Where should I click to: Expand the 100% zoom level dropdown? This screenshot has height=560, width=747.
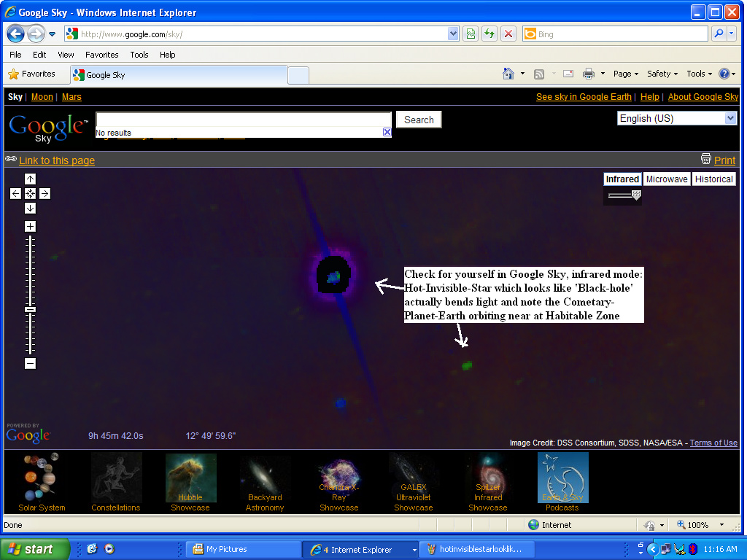point(721,525)
